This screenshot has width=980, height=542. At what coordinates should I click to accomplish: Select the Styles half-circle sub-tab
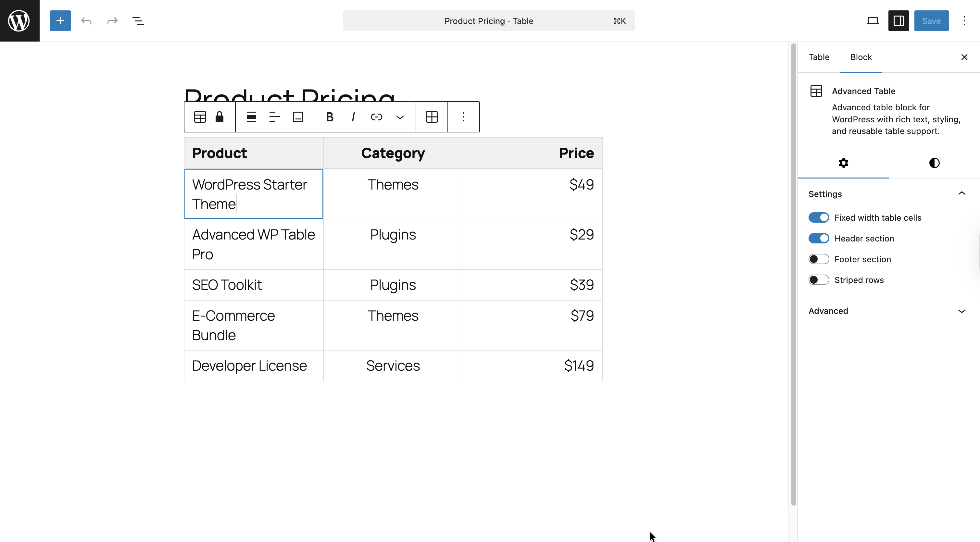(934, 163)
